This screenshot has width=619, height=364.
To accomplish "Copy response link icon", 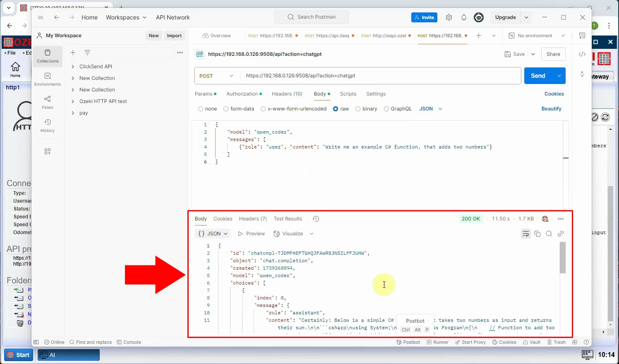I will (x=561, y=234).
